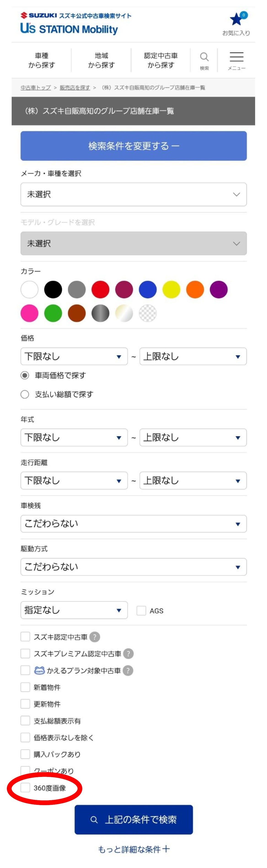The image size is (267, 868).
Task: Check the 360度画像 checkbox
Action: coord(25,787)
